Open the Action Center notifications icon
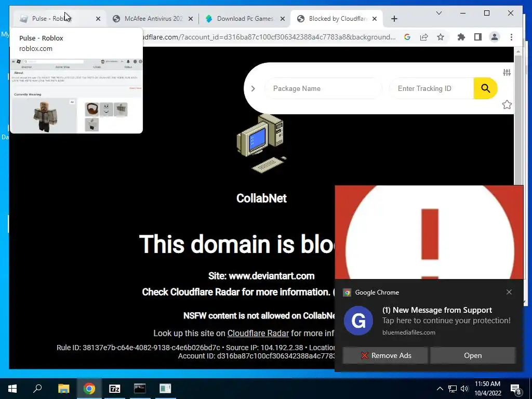 tap(516, 389)
